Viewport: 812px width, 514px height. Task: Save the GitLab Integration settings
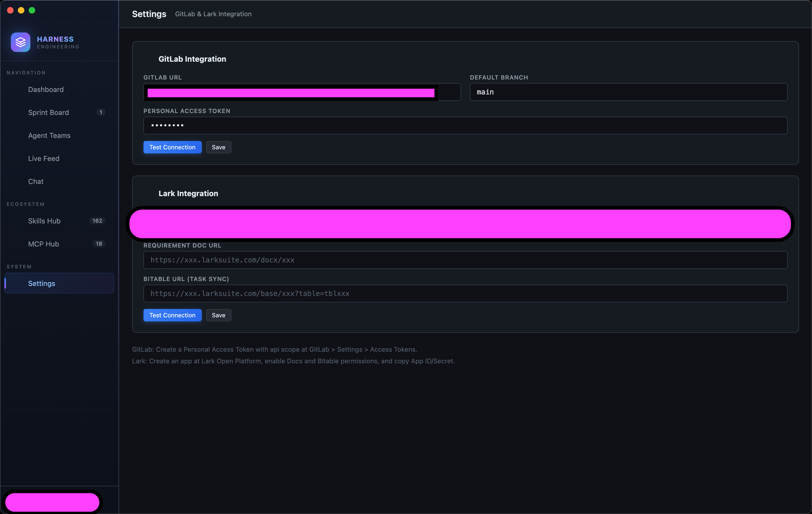click(218, 147)
